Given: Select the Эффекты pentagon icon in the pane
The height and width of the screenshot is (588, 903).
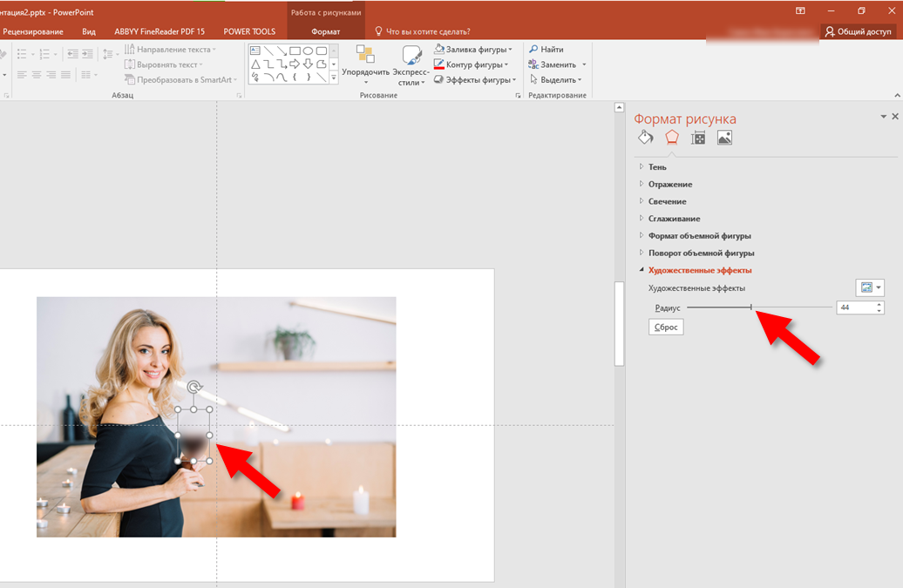Looking at the screenshot, I should click(x=671, y=137).
